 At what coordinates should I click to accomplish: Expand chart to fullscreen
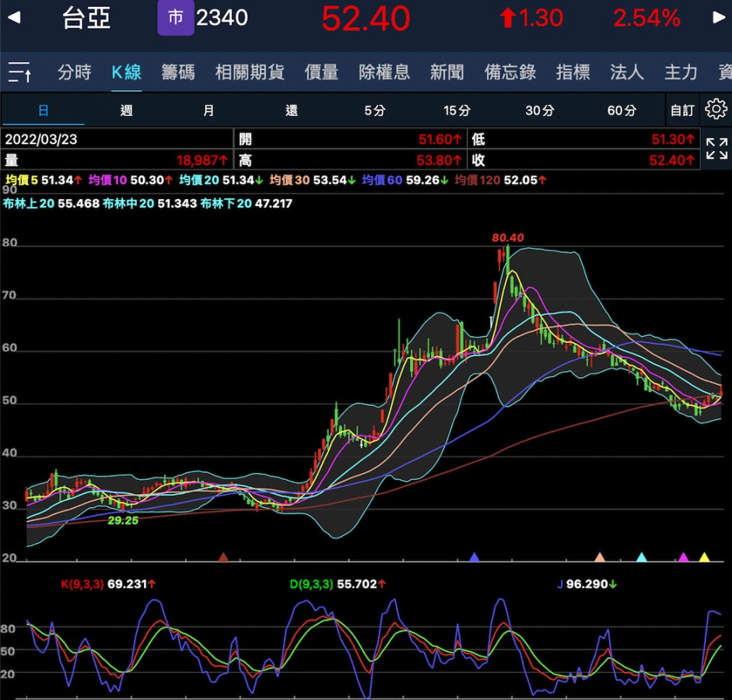(716, 149)
